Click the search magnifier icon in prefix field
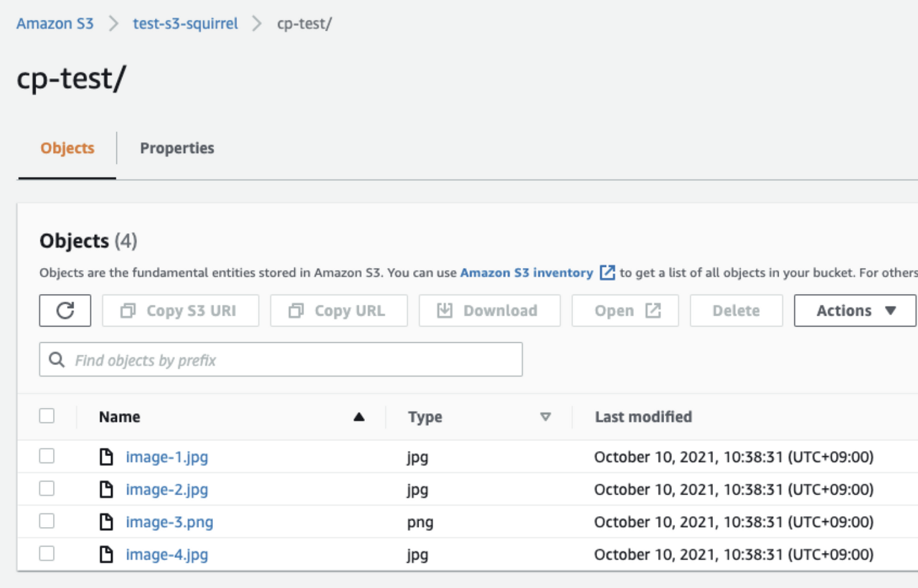918x588 pixels. point(57,360)
